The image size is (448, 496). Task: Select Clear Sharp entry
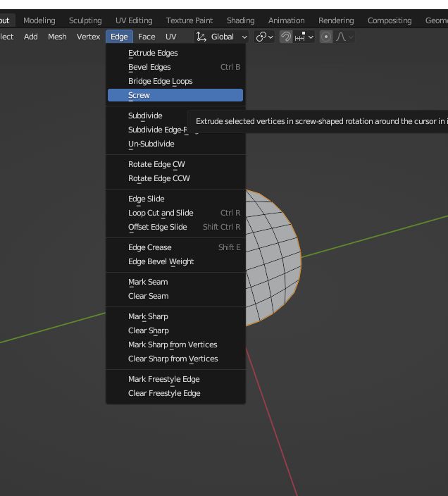[x=175, y=330]
